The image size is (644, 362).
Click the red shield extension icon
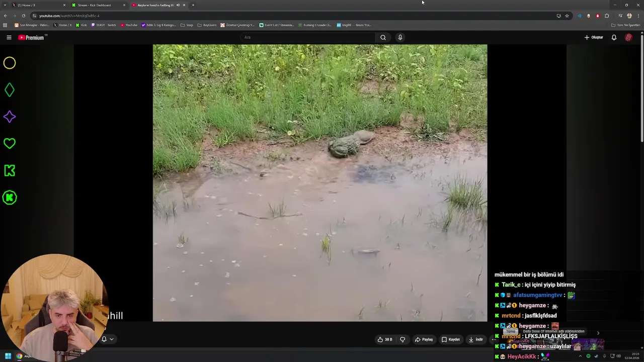point(598,16)
